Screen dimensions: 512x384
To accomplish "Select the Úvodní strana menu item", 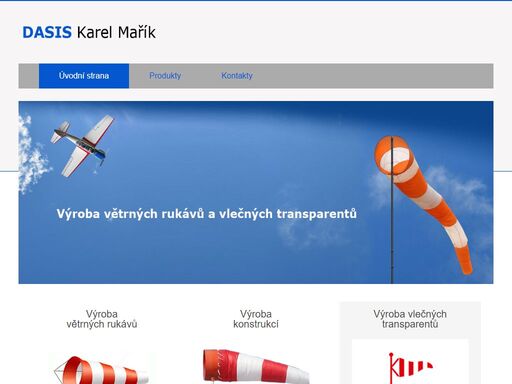I will click(x=84, y=76).
